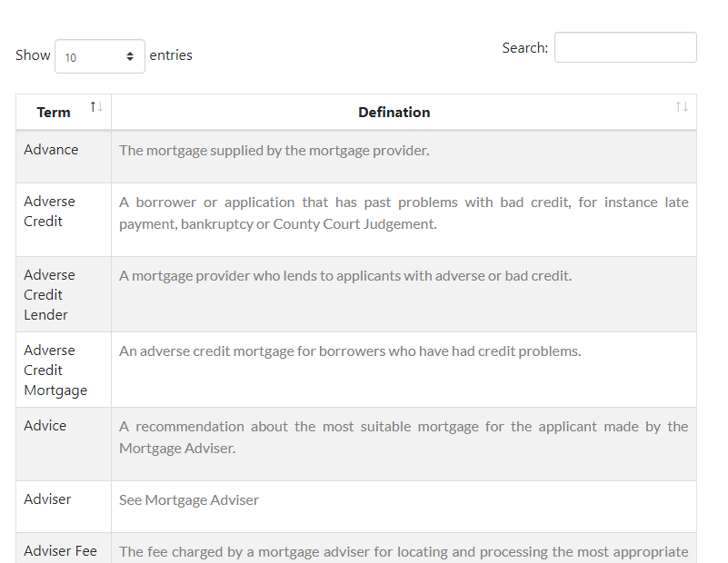Click the recommendation definition for Advice
Image resolution: width=728 pixels, height=563 pixels.
(x=404, y=438)
